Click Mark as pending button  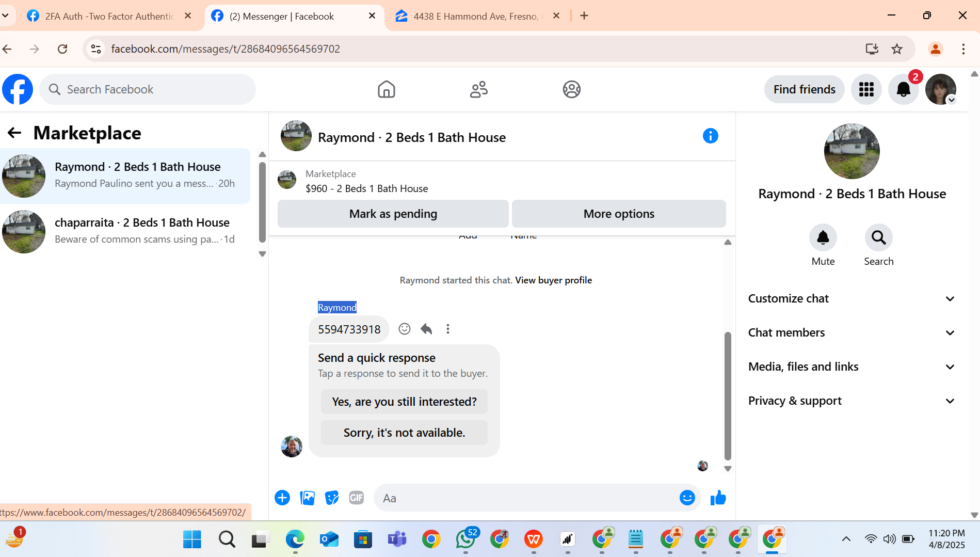(393, 214)
